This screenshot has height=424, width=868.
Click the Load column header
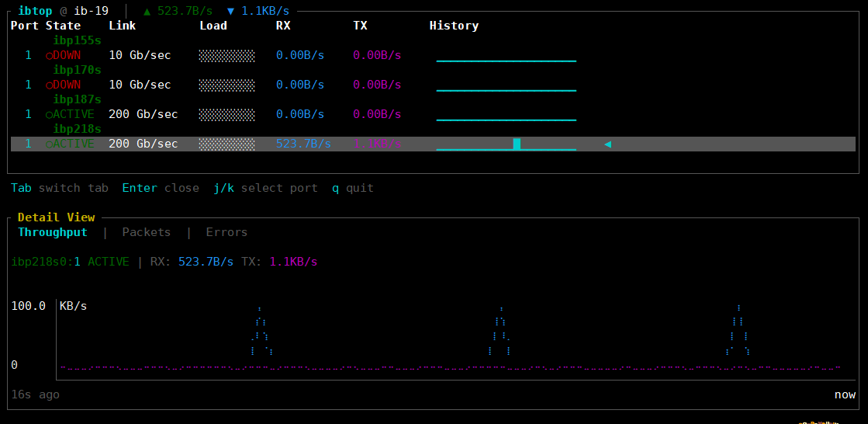coord(213,26)
